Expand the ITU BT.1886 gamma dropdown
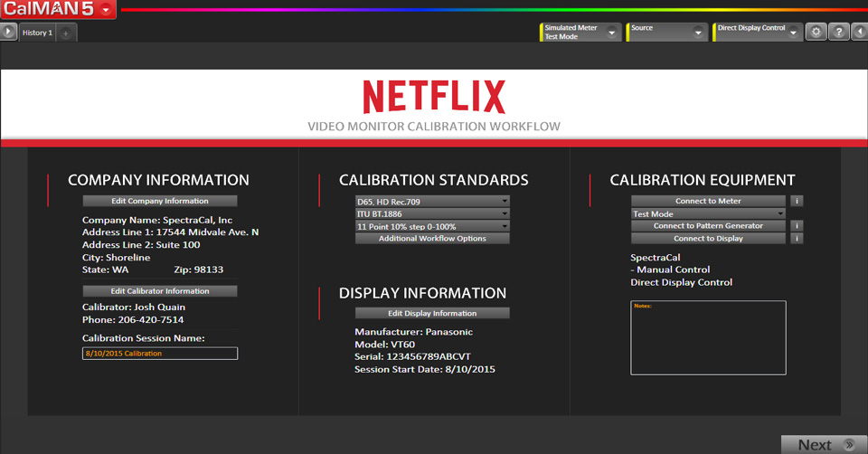 [x=432, y=213]
